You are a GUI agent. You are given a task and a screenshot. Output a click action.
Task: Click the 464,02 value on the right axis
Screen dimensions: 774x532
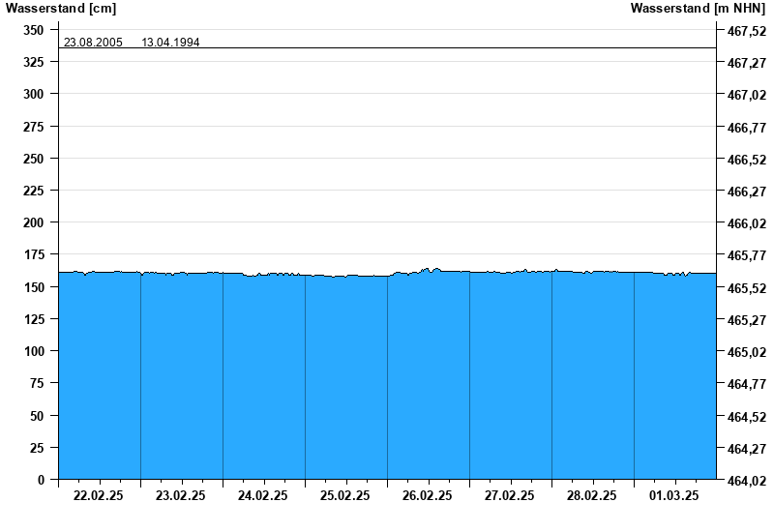click(x=746, y=481)
